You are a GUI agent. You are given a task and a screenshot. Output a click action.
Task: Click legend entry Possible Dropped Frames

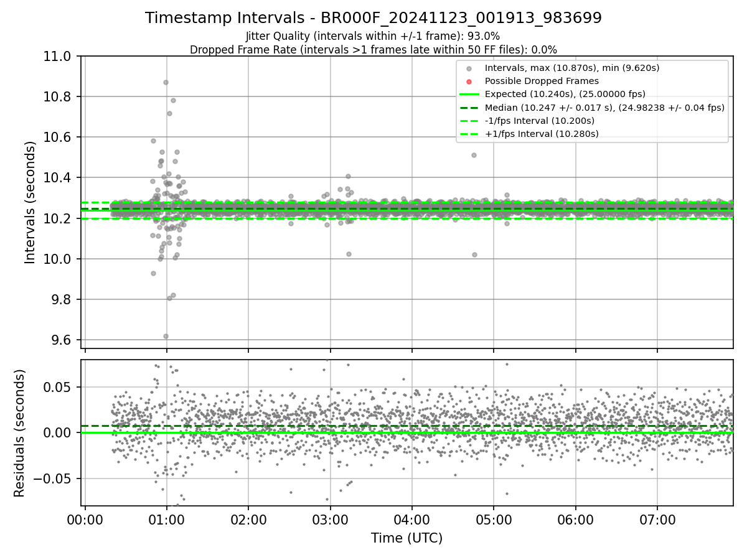coord(542,81)
